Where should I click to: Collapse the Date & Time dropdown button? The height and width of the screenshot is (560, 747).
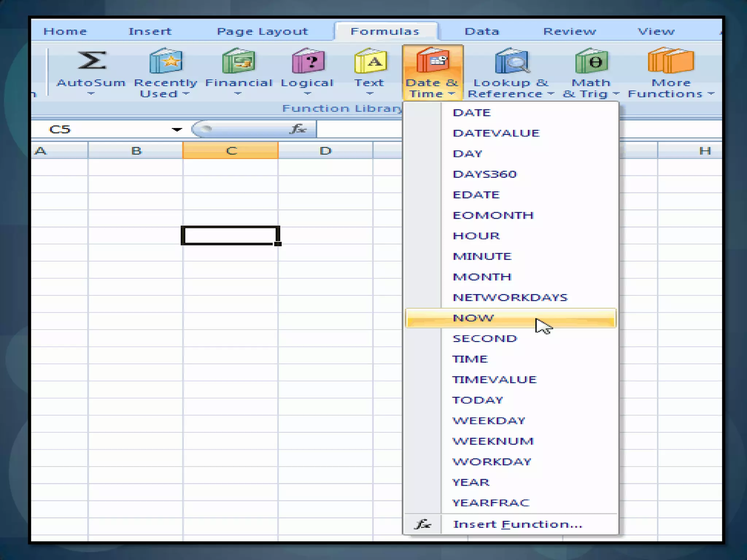click(433, 73)
